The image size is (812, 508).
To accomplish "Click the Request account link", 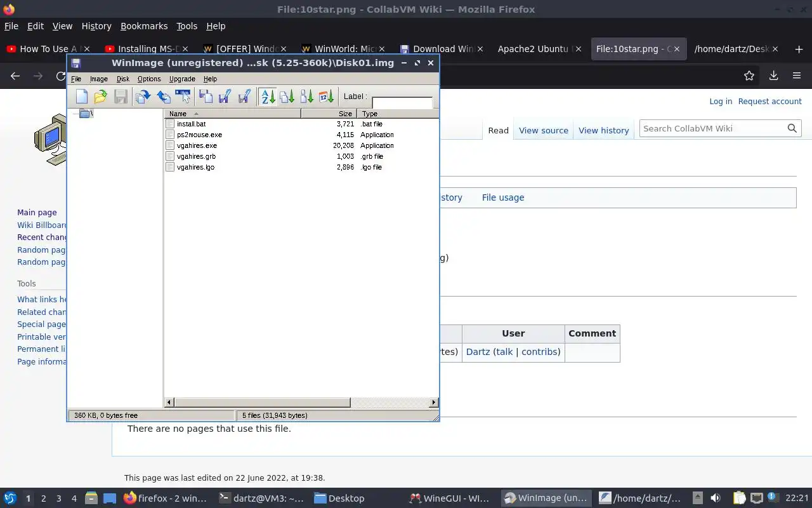I will (x=769, y=101).
